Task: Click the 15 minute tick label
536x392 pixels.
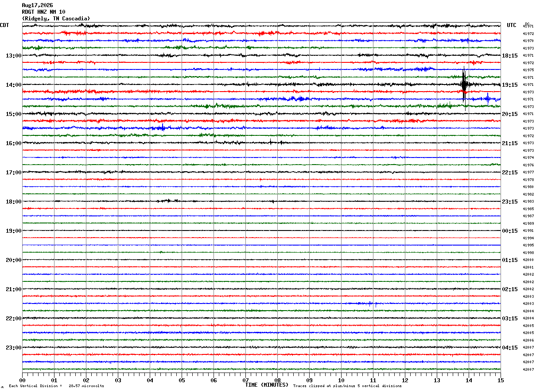Action: point(501,380)
